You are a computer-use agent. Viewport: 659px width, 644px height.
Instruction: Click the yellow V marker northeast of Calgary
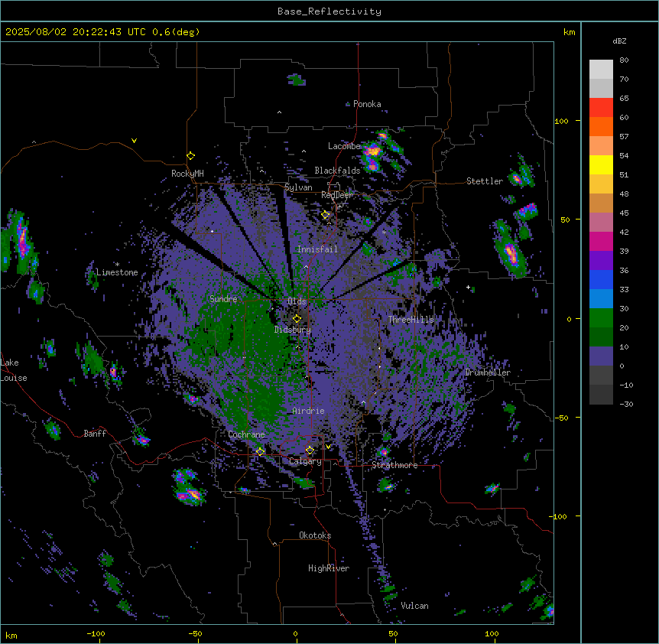[x=328, y=447]
